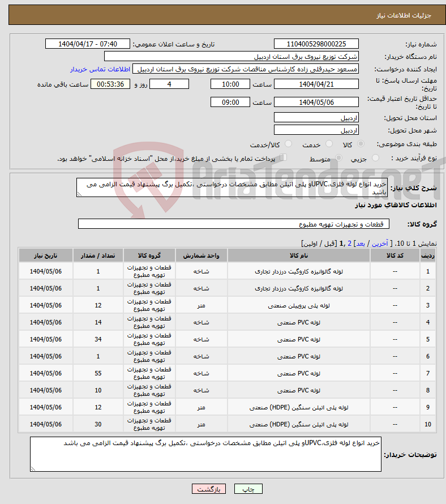Click quantity 14 in row 4

click(98, 322)
